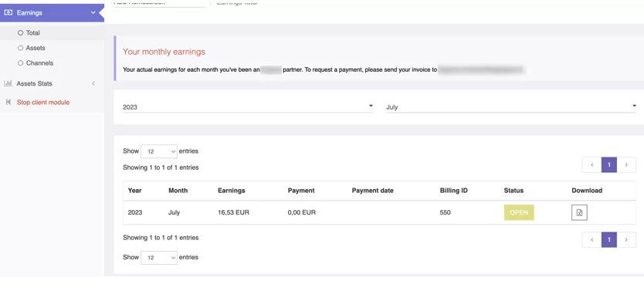Go to next page in top pagination
This screenshot has width=644, height=291.
(626, 164)
